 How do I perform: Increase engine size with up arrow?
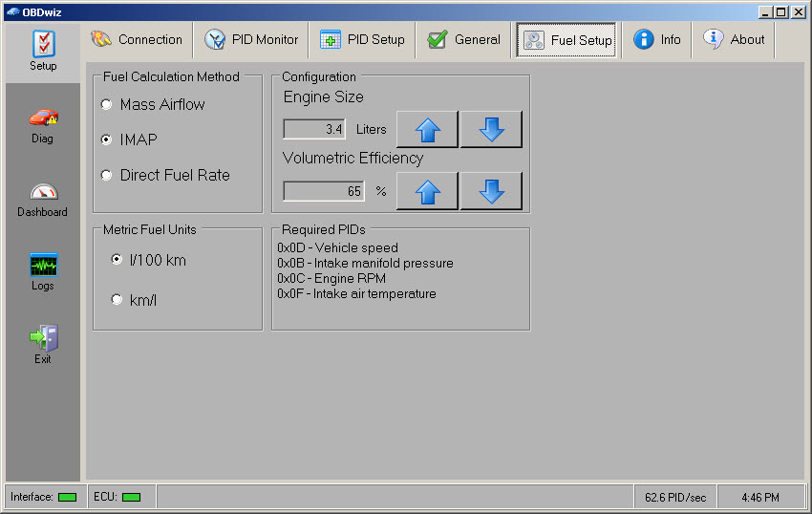coord(428,129)
